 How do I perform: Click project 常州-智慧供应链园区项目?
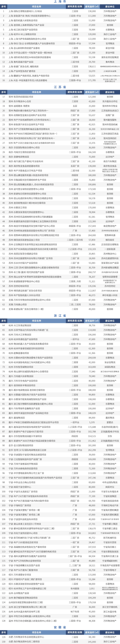tap(21, 97)
